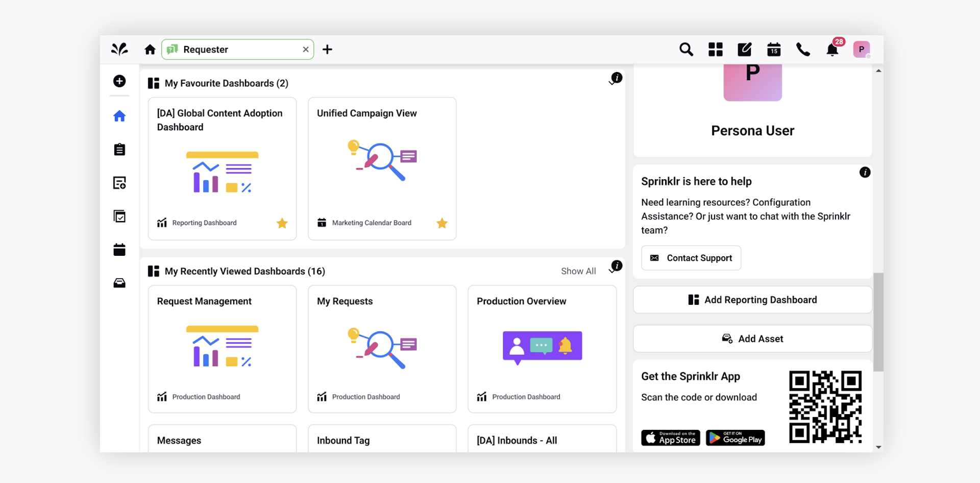Click the right panel scrollbar thumb
The width and height of the screenshot is (980, 483).
878,322
